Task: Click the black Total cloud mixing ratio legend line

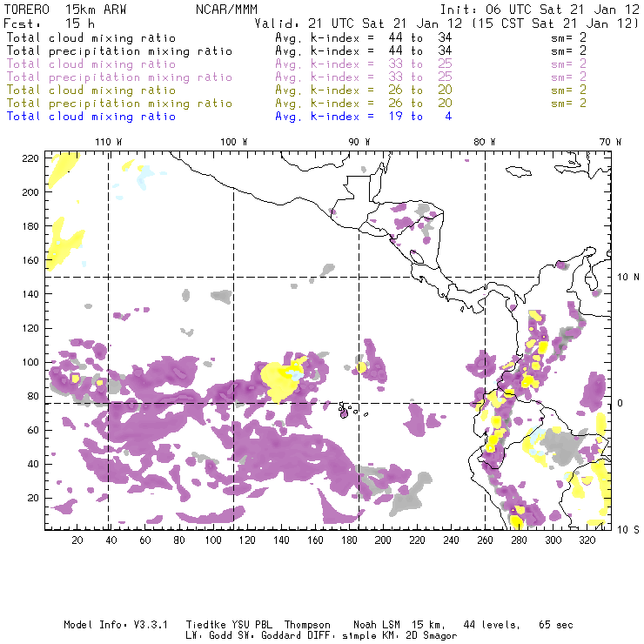Action: coord(91,38)
